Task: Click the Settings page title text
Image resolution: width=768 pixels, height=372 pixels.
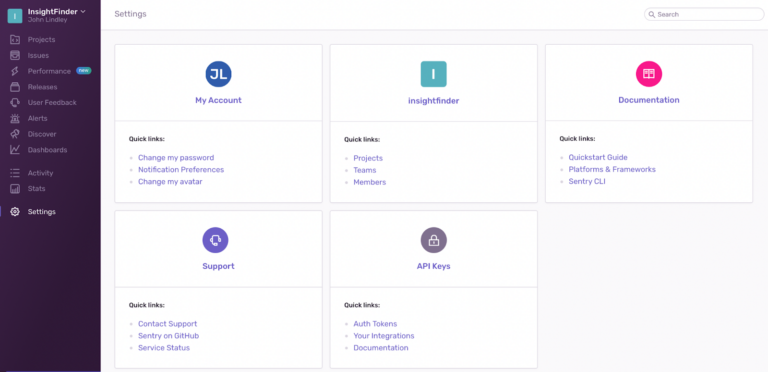Action: 130,14
